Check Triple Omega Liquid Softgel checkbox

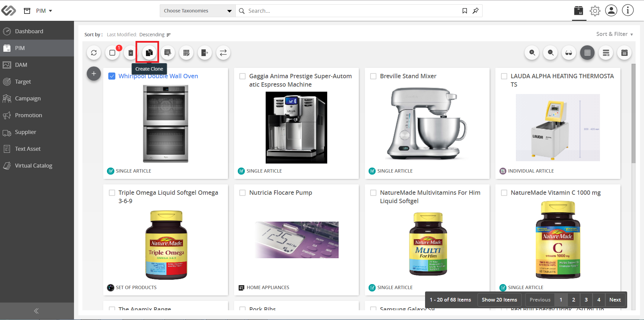[x=112, y=193]
